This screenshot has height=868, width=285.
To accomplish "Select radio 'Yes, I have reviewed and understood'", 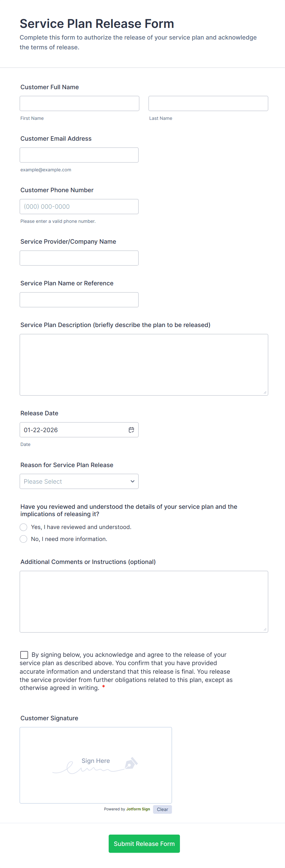I will coord(23,527).
